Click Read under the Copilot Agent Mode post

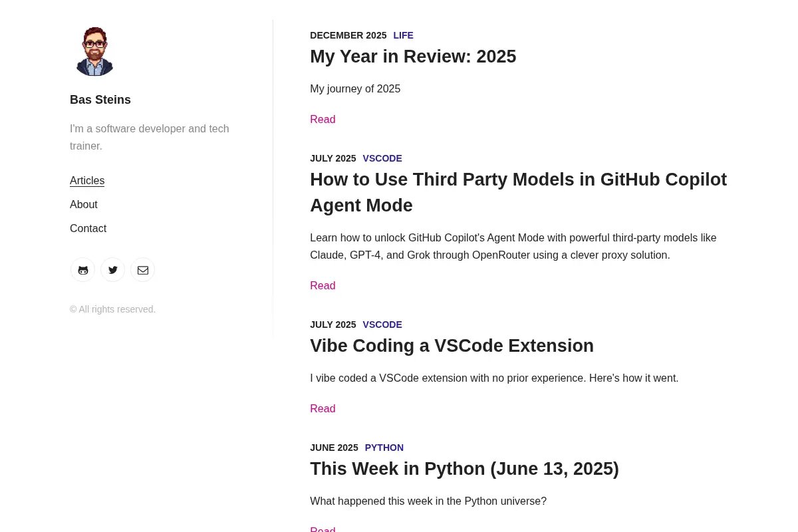[x=323, y=286]
